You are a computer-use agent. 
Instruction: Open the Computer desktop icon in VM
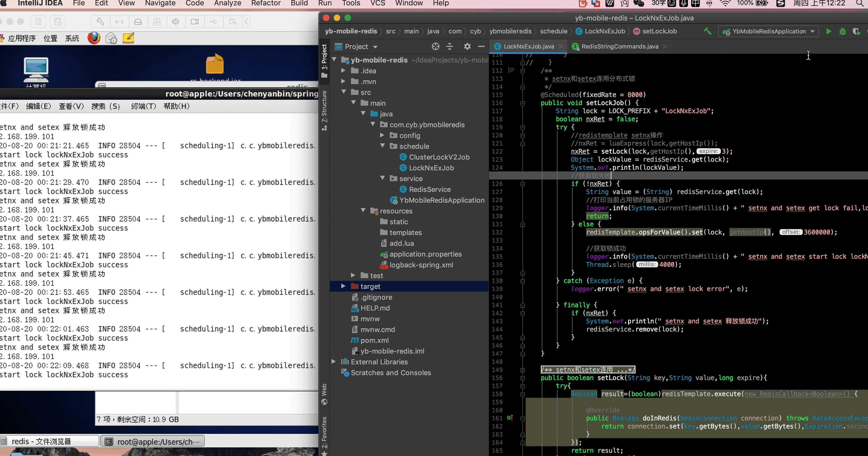36,71
